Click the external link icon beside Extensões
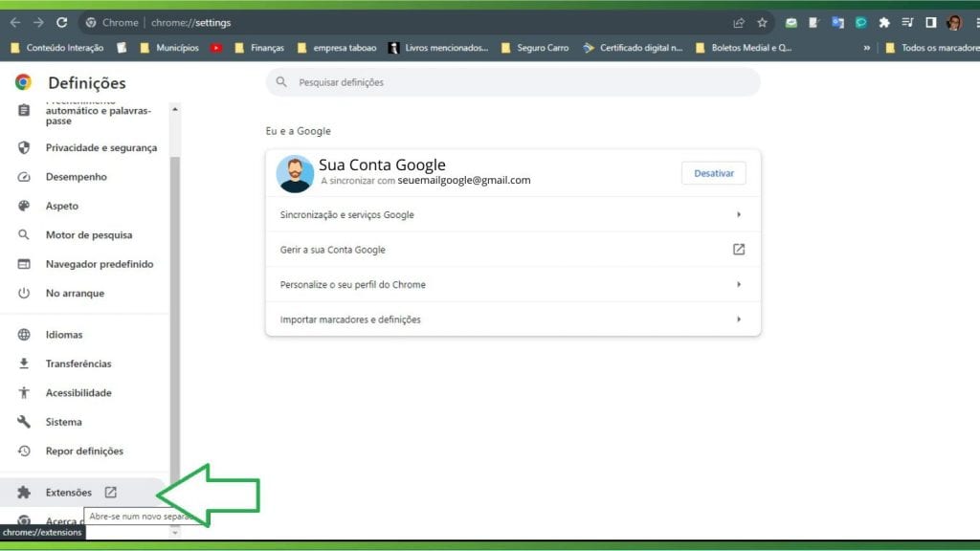980x551 pixels. tap(111, 493)
